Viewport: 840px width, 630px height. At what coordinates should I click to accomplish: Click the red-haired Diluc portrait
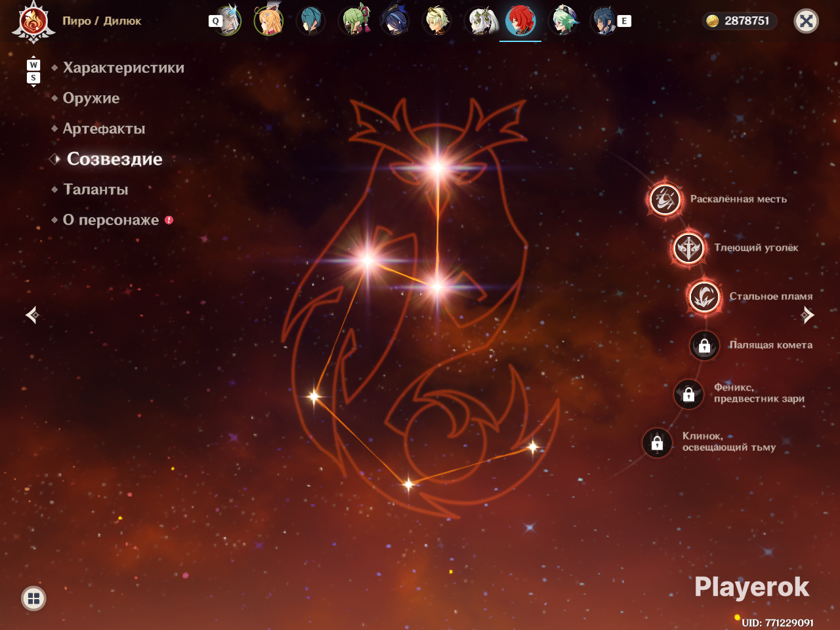521,20
